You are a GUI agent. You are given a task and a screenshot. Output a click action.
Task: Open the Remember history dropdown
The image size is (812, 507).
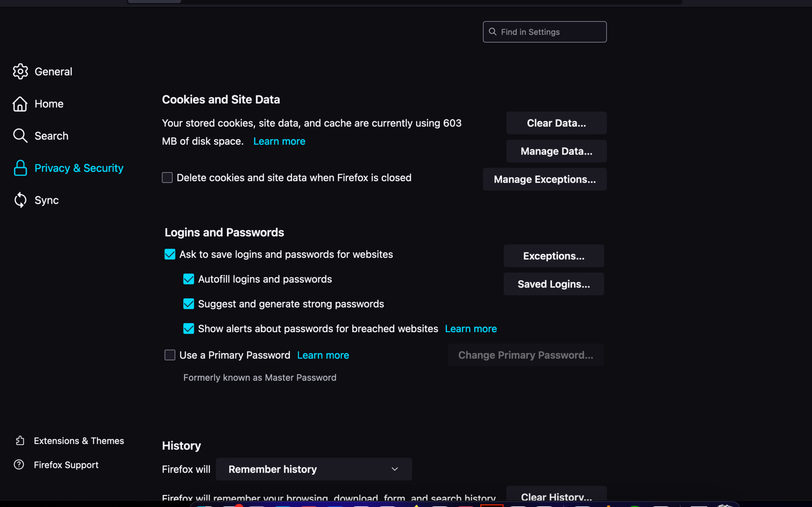(x=313, y=469)
